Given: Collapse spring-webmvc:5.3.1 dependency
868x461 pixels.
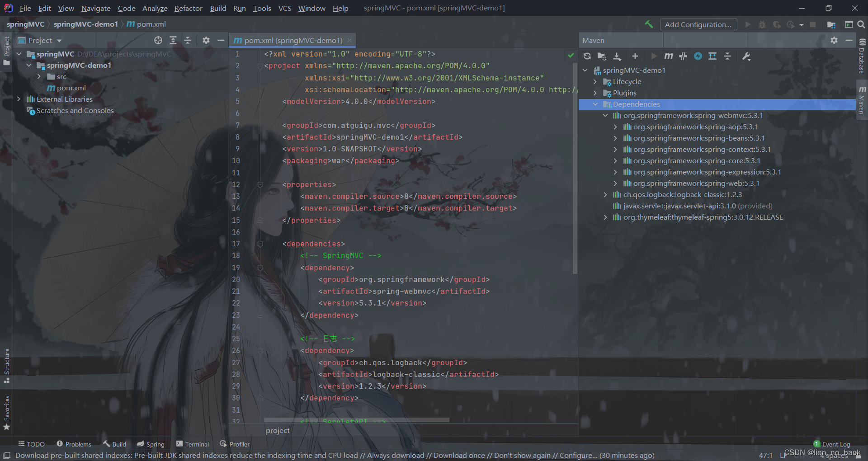Looking at the screenshot, I should [605, 115].
